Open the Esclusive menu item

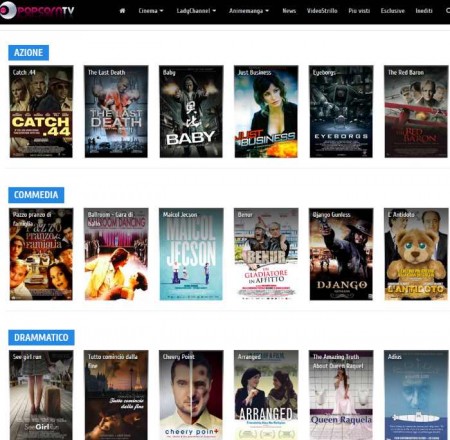coord(393,11)
